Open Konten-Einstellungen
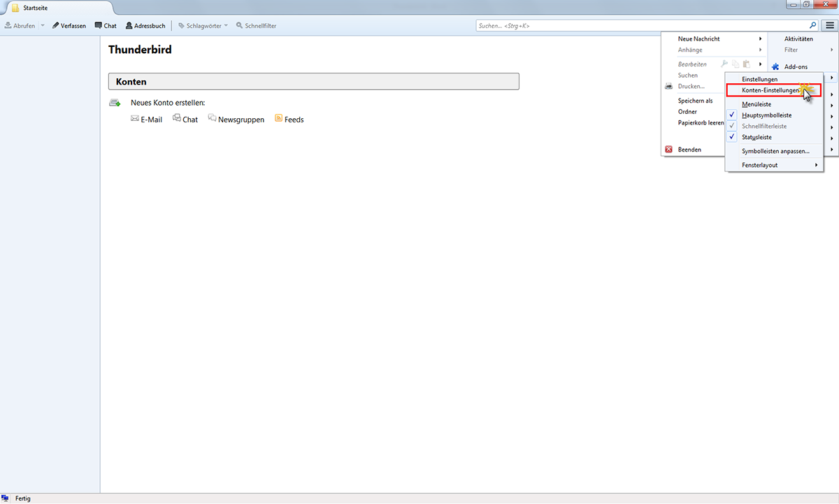The width and height of the screenshot is (839, 504). [773, 91]
